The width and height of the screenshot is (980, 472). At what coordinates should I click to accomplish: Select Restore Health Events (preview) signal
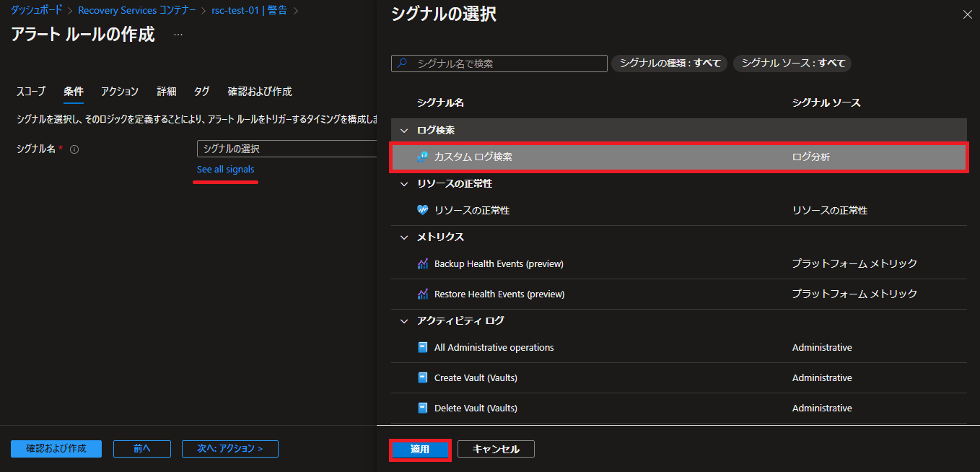pos(678,294)
